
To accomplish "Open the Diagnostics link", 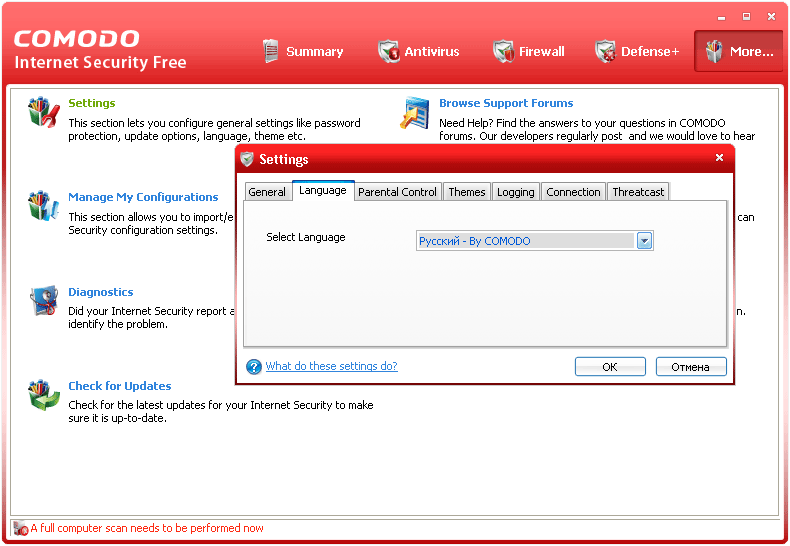I will (101, 292).
